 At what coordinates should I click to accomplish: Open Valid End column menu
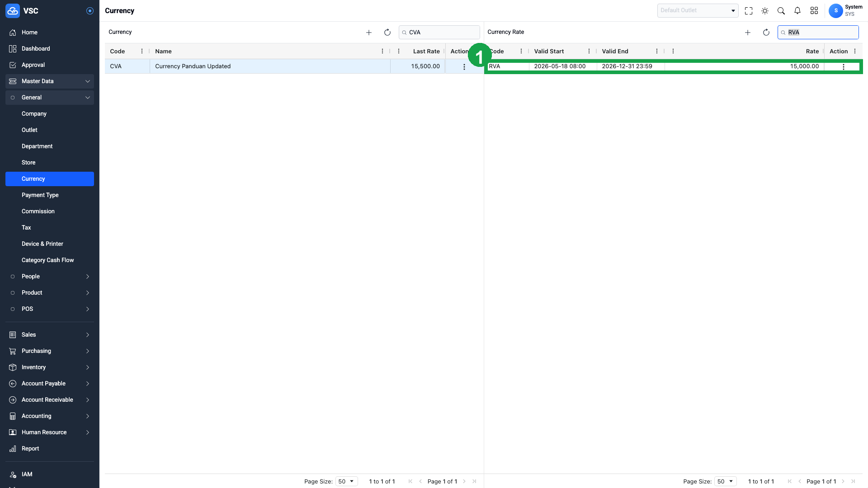click(657, 52)
